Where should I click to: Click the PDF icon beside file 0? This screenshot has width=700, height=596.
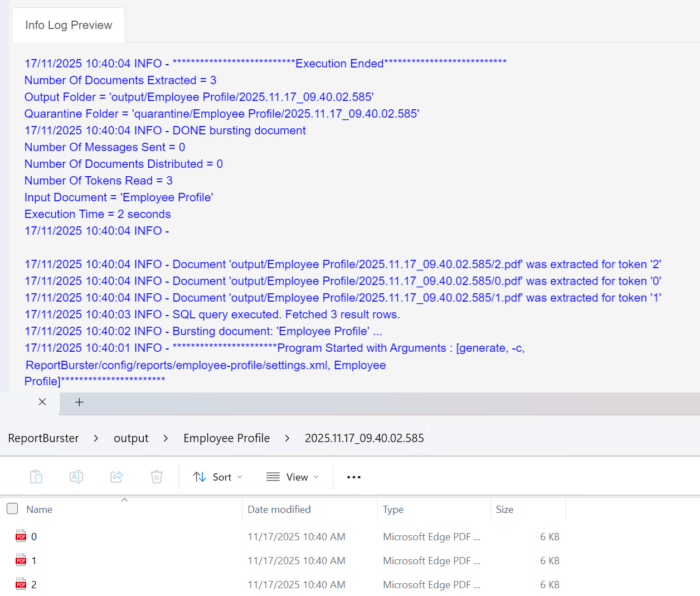(21, 536)
